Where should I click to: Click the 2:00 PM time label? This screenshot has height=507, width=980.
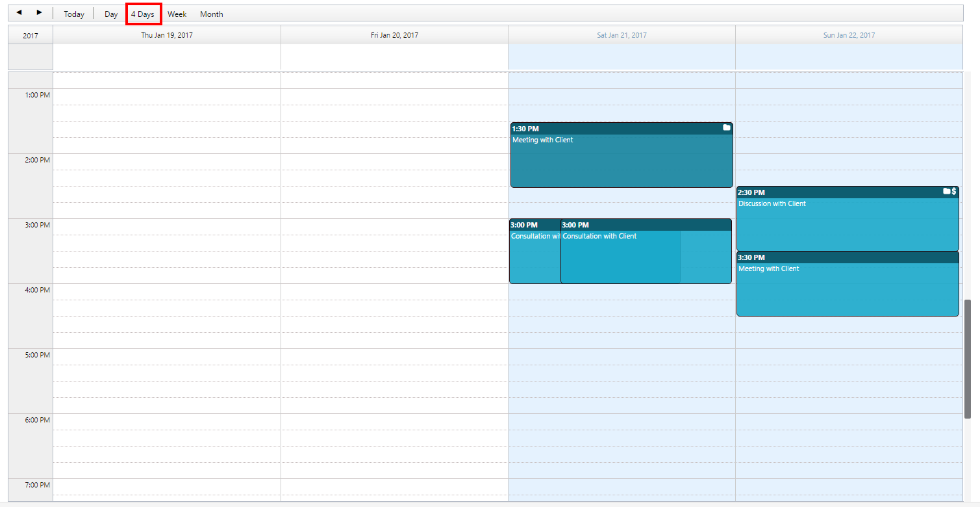(x=37, y=160)
